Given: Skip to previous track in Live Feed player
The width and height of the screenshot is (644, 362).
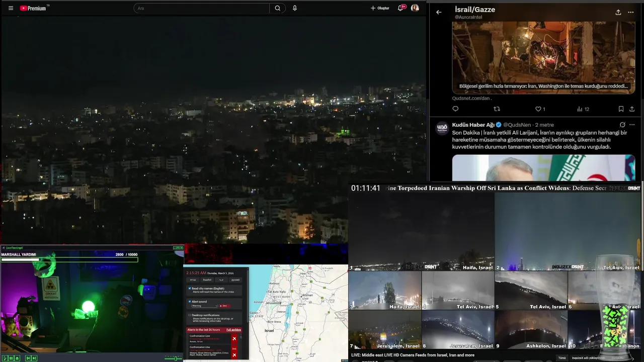Looking at the screenshot, I should 28,358.
